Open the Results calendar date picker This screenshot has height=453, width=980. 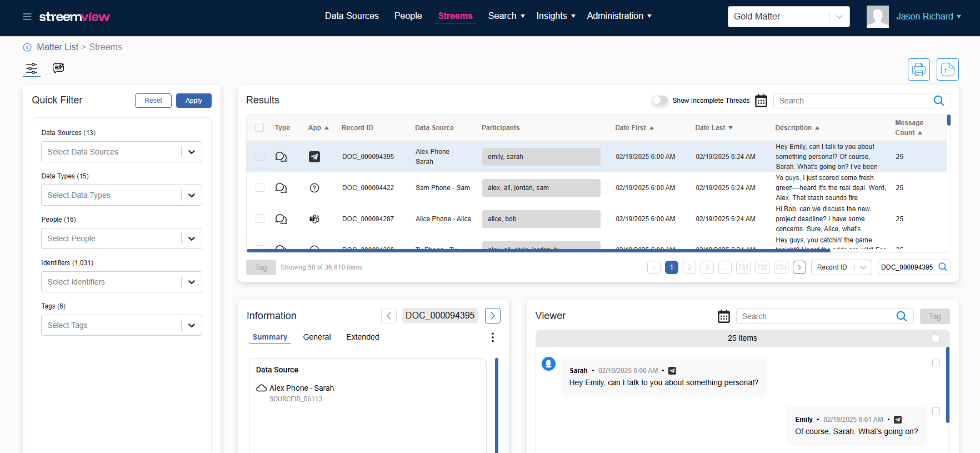[761, 101]
